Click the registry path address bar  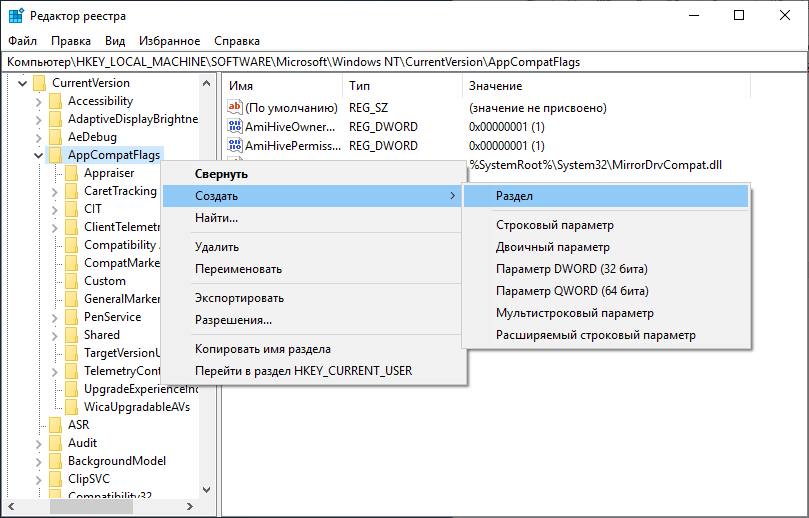click(400, 62)
